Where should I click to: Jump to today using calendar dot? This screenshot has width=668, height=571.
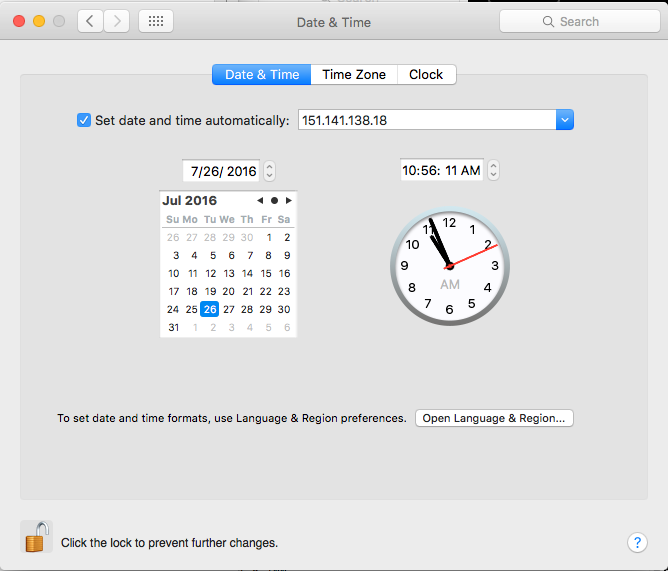274,201
